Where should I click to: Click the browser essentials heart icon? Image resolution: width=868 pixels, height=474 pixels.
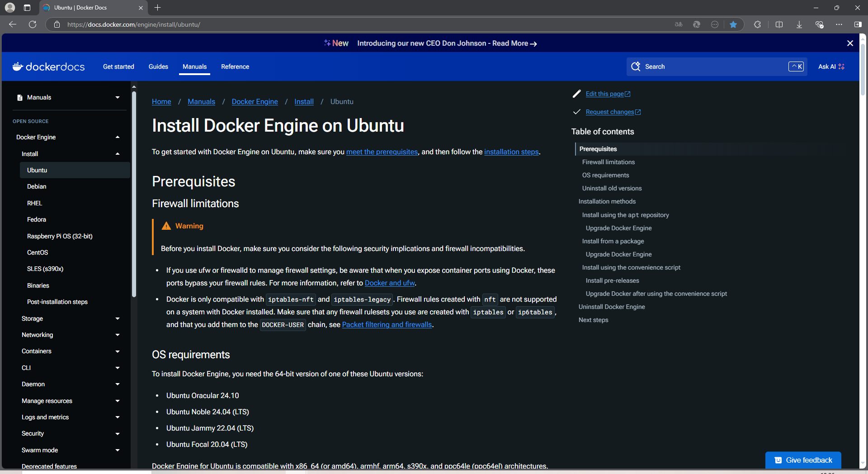coord(819,24)
